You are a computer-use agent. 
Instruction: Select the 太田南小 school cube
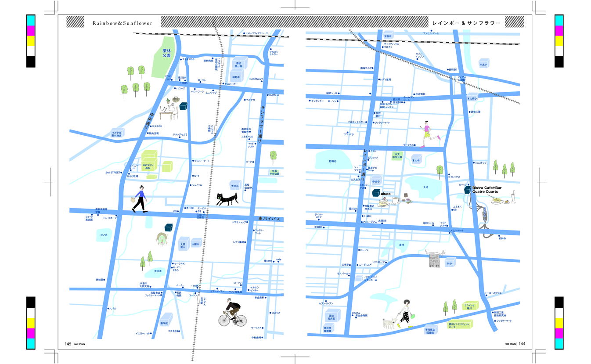[184, 244]
